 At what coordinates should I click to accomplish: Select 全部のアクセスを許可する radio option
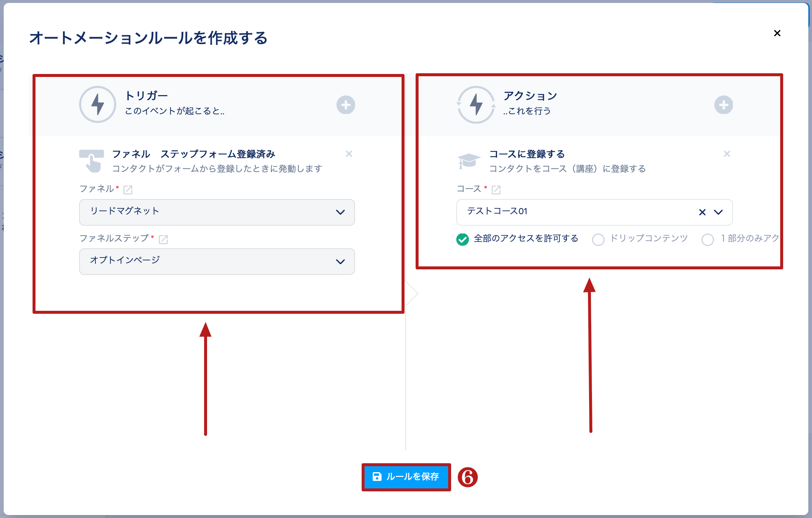463,239
